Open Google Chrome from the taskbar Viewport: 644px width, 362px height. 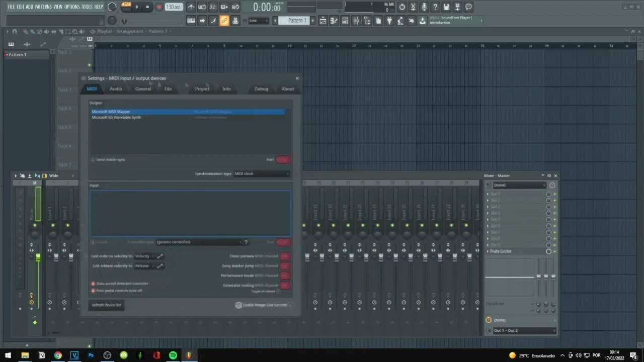[58, 355]
